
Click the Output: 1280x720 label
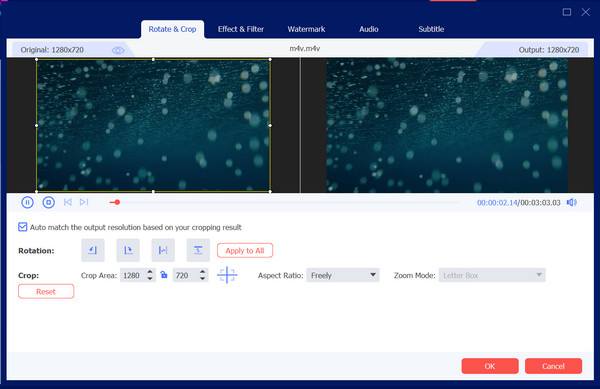coord(549,50)
